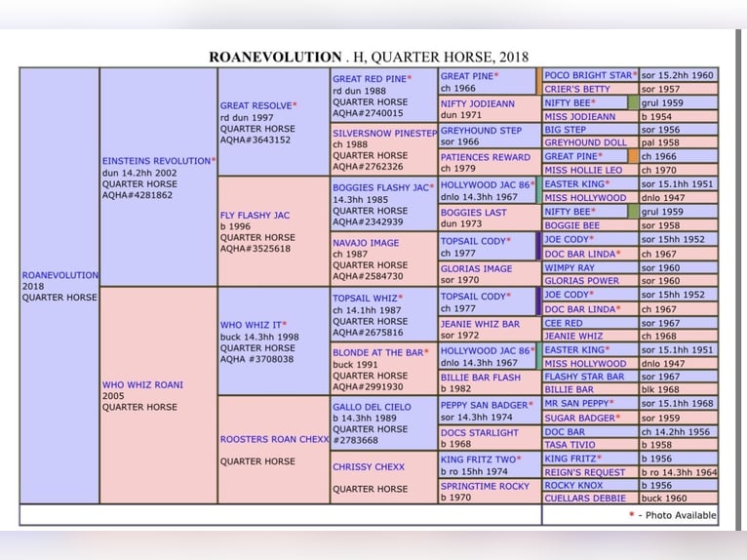
Task: Open the BILLIE BAR blk 1968 link
Action: [x=569, y=389]
